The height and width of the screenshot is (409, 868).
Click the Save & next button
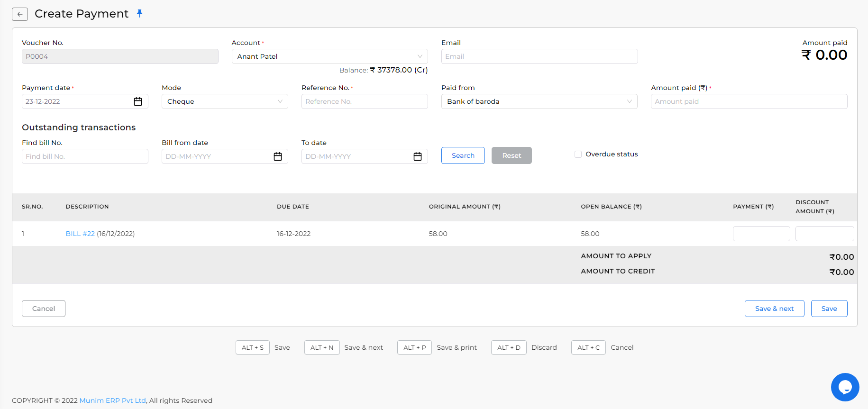[x=774, y=309]
